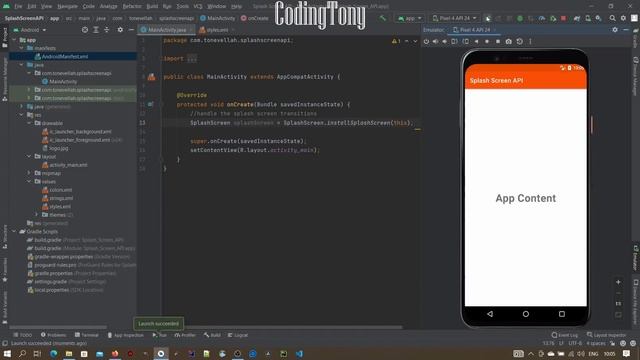
Task: Click the Search Everywhere magnifier icon
Action: tap(612, 18)
